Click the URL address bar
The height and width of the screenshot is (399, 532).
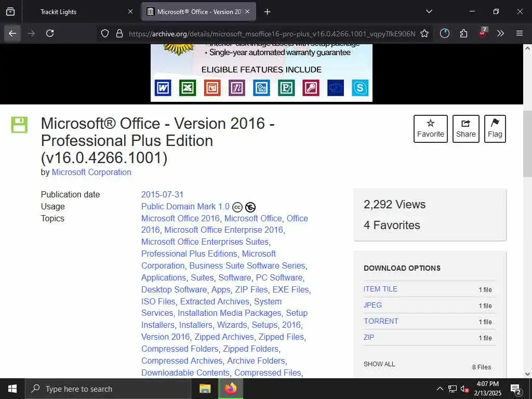coord(271,33)
